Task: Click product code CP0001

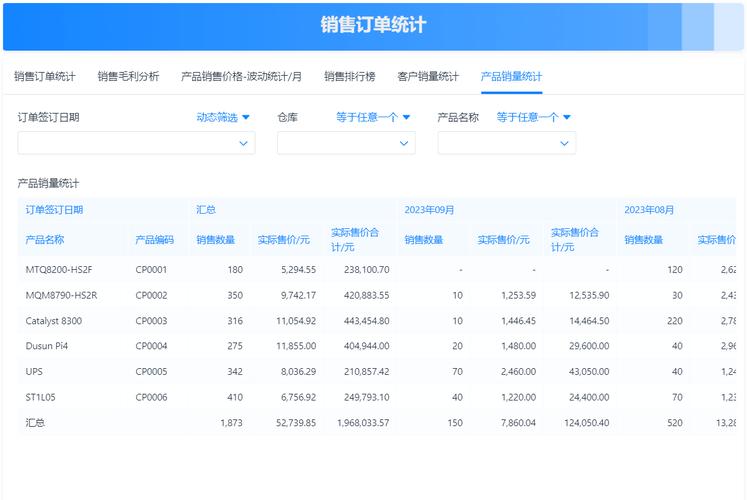Action: point(151,270)
